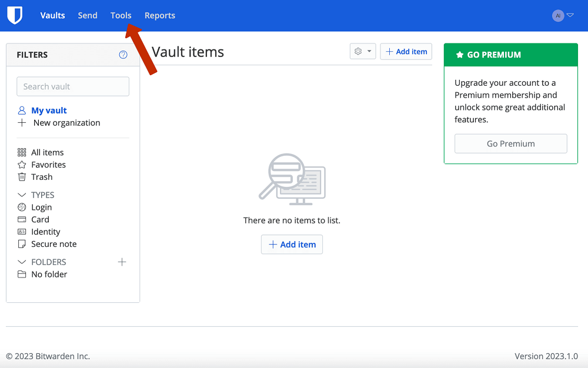Viewport: 588px width, 368px height.
Task: Click the Card type icon
Action: pyautogui.click(x=22, y=220)
